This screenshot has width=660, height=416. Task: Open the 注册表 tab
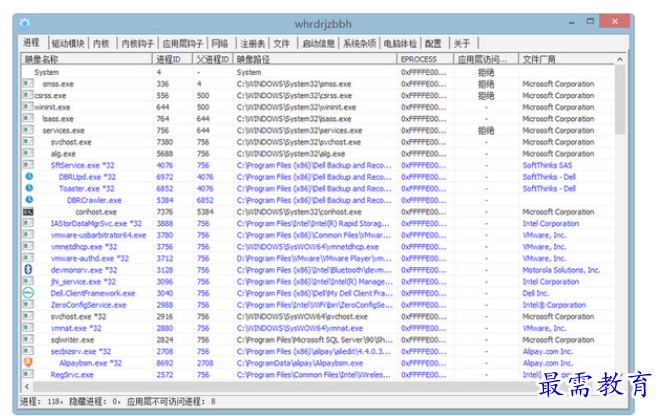point(253,43)
